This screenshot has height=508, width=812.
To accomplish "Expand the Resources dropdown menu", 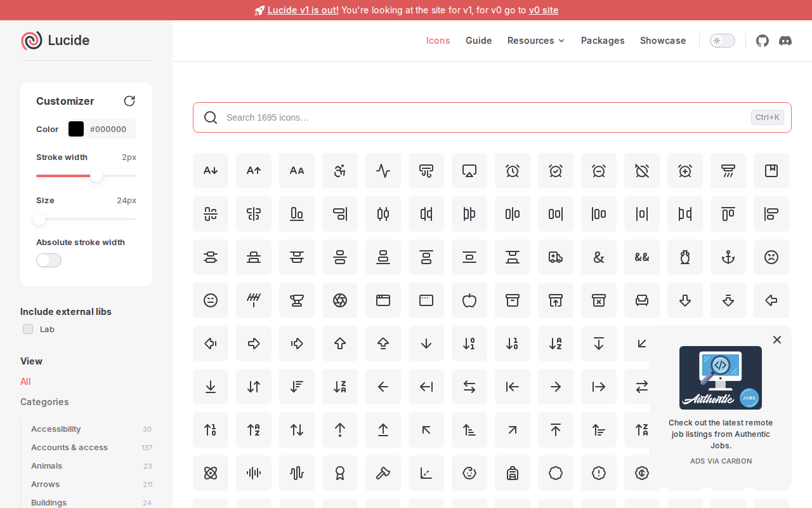I will coord(536,41).
